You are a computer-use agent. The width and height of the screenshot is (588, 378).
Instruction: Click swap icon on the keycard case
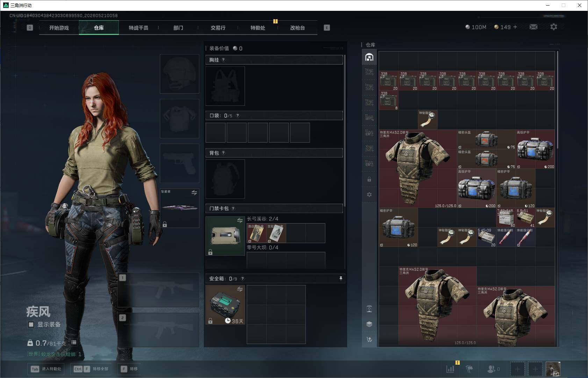pos(240,220)
